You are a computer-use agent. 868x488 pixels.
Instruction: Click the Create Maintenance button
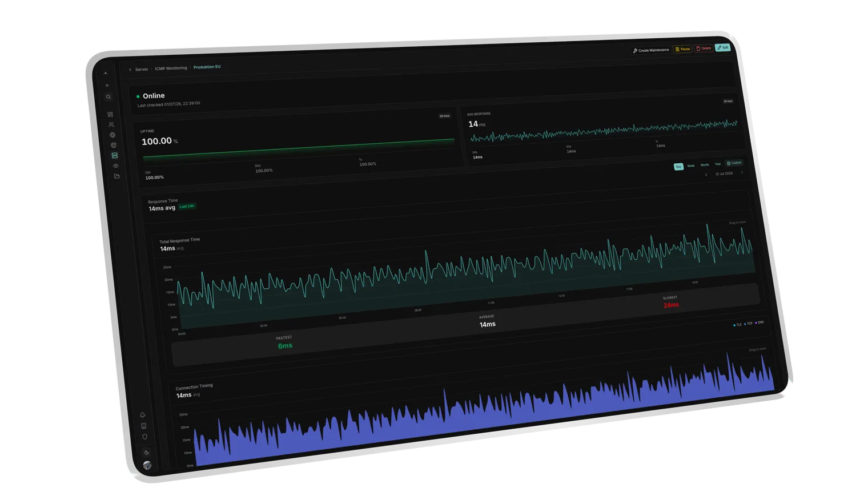coord(651,50)
